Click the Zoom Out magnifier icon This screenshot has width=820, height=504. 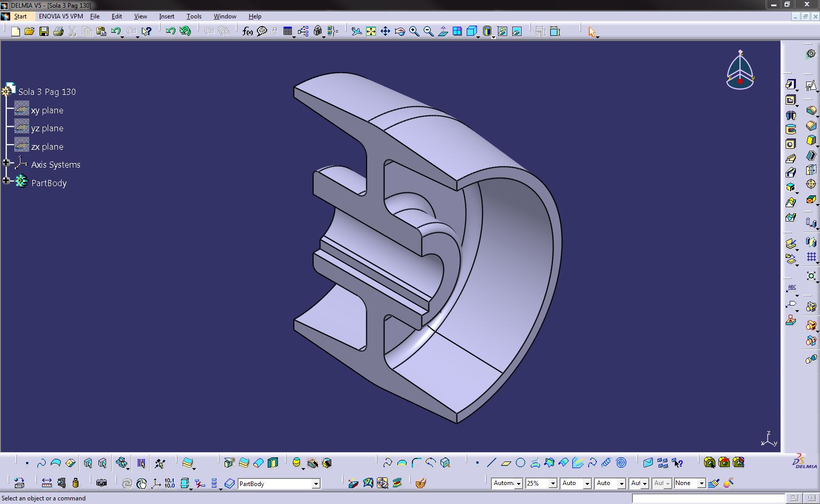tap(428, 31)
